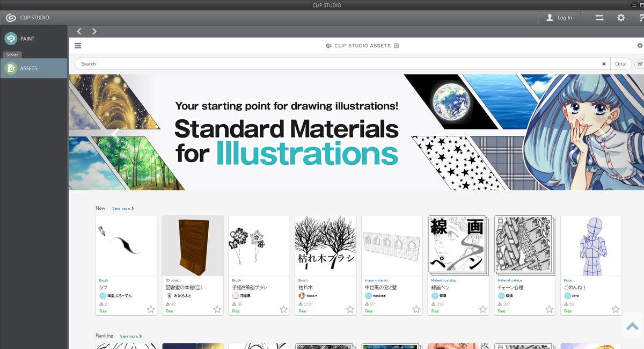Click Free label on チェーン各種 card
The height and width of the screenshot is (349, 644).
[x=501, y=311]
